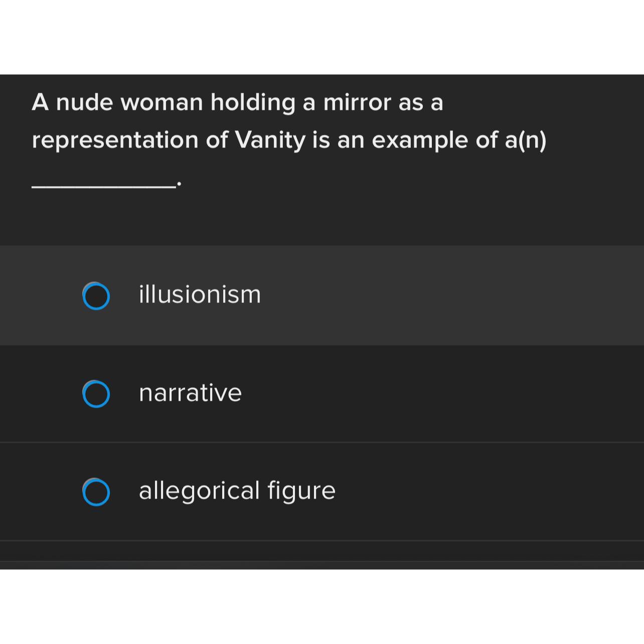This screenshot has height=644, width=644.
Task: Mark the allegorical figure radio button
Action: 96,492
